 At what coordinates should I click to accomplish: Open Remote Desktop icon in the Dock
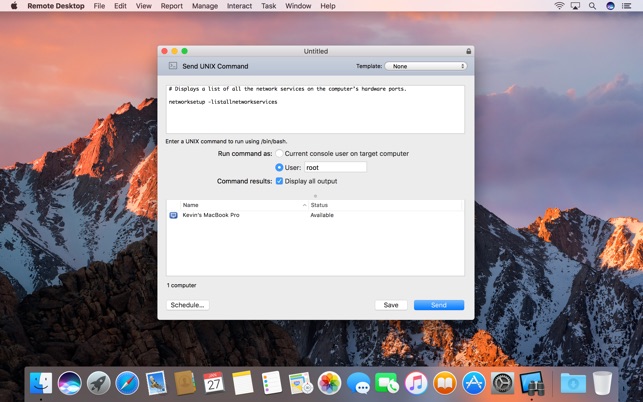[531, 384]
